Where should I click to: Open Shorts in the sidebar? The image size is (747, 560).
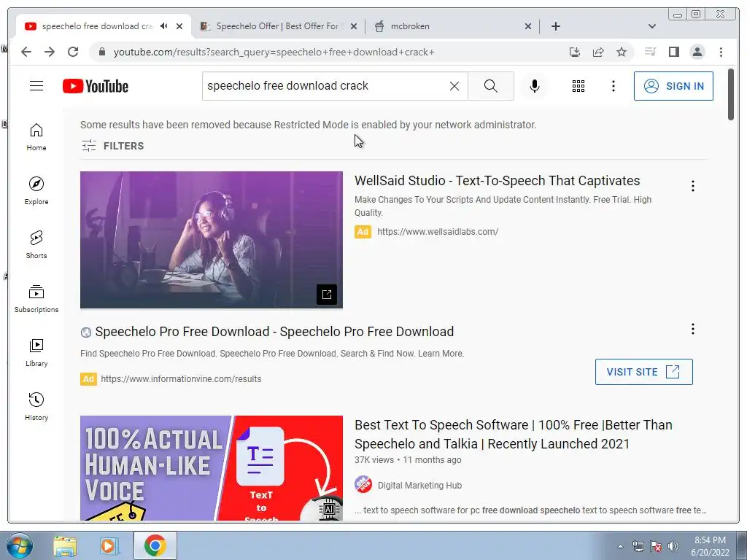point(36,245)
